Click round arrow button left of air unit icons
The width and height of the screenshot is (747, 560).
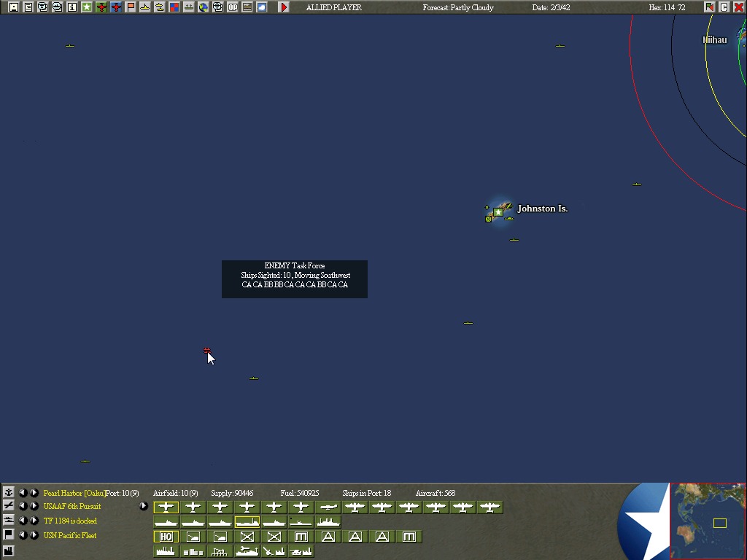pos(144,506)
